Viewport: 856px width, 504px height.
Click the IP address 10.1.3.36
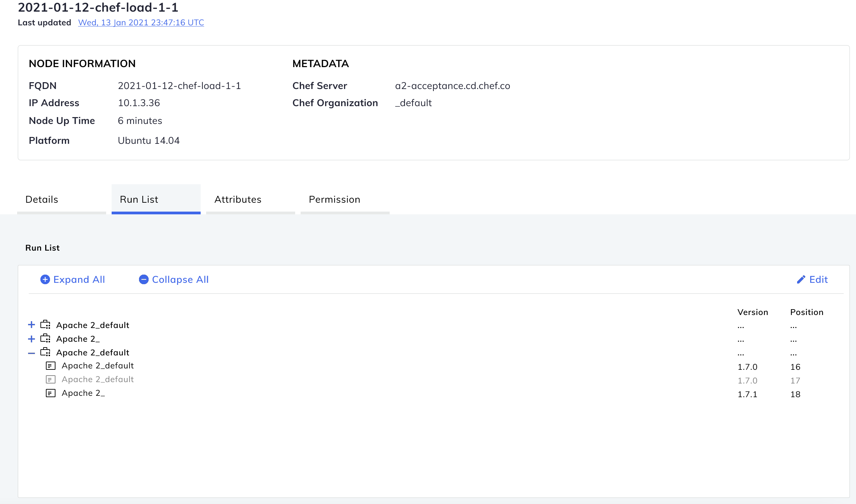pos(139,103)
